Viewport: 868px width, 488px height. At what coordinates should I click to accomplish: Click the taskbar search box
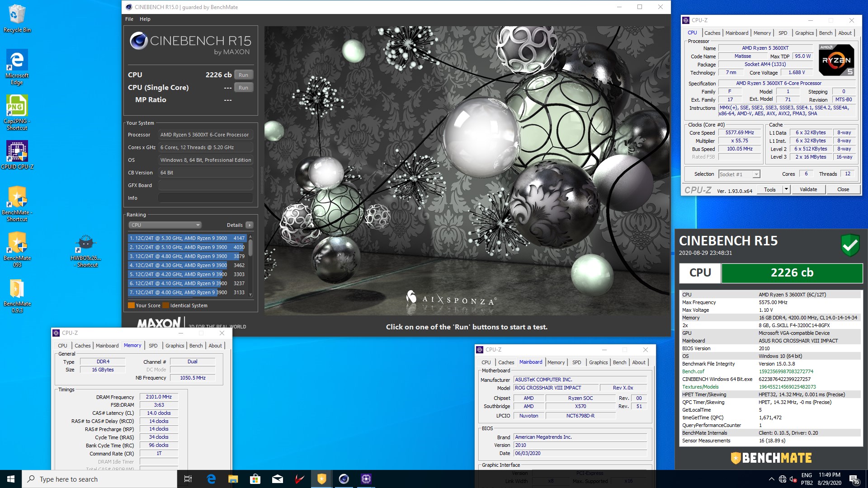tap(99, 479)
